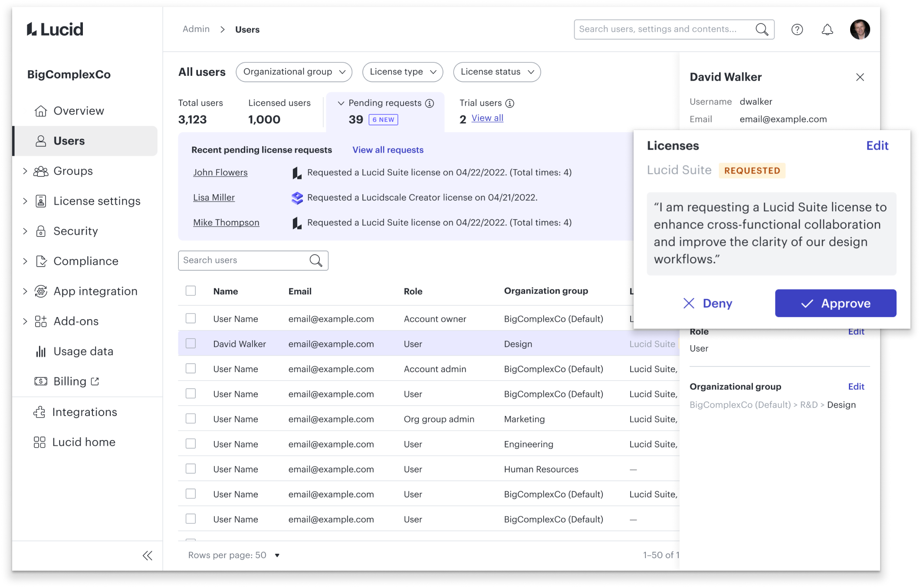
Task: Collapse the sidebar with double chevron
Action: [148, 555]
